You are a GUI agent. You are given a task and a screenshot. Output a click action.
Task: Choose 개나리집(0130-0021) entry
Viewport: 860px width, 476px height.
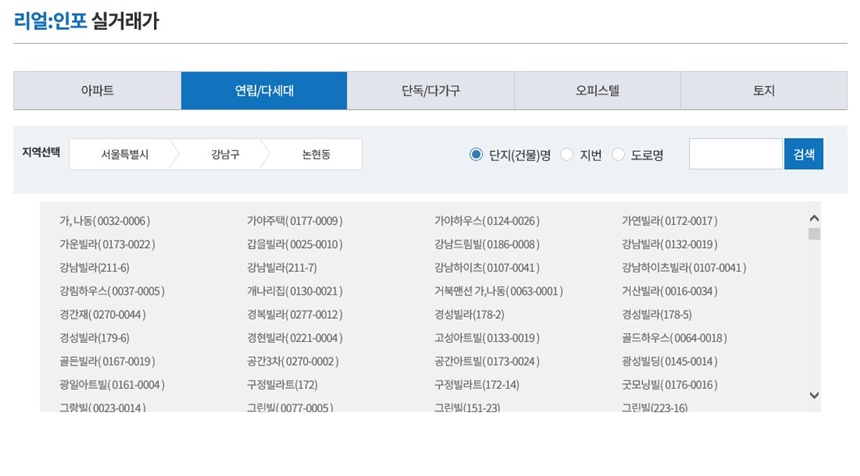click(295, 291)
